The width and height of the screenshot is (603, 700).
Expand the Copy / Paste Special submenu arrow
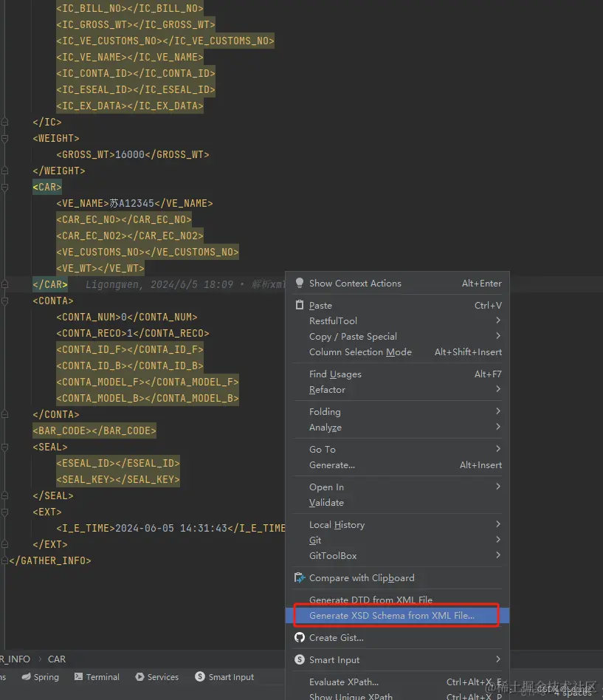pyautogui.click(x=498, y=336)
